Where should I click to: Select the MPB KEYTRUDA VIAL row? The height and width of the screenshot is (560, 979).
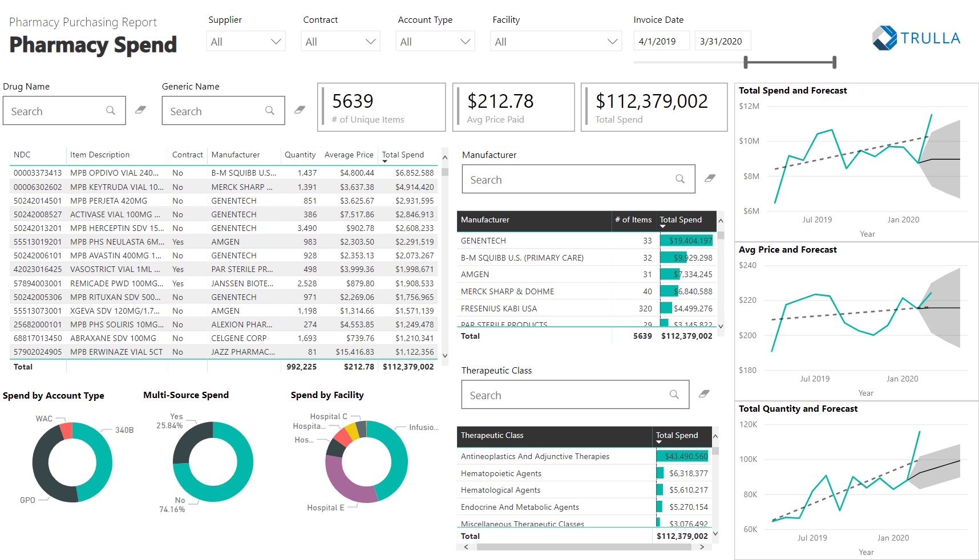(x=224, y=187)
